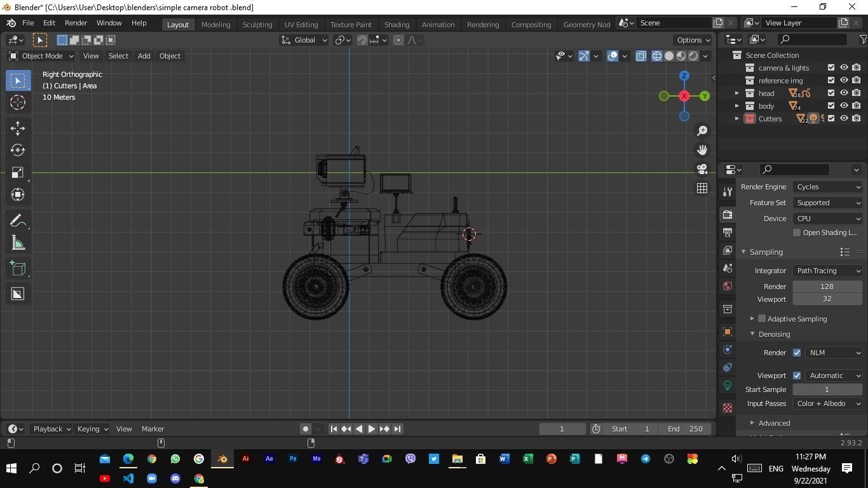868x488 pixels.
Task: Open Physics properties tab icon
Action: [x=728, y=349]
